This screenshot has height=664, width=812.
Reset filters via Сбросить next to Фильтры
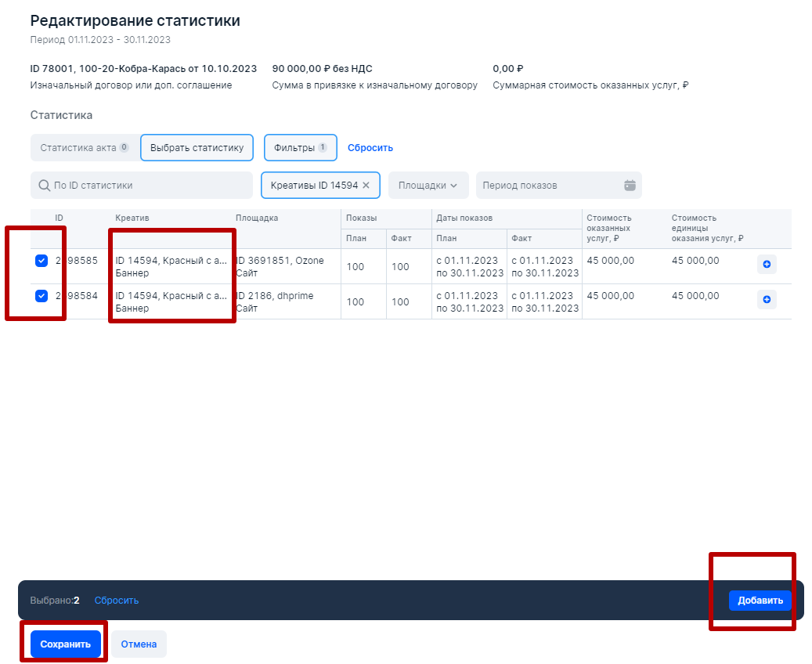coord(370,147)
